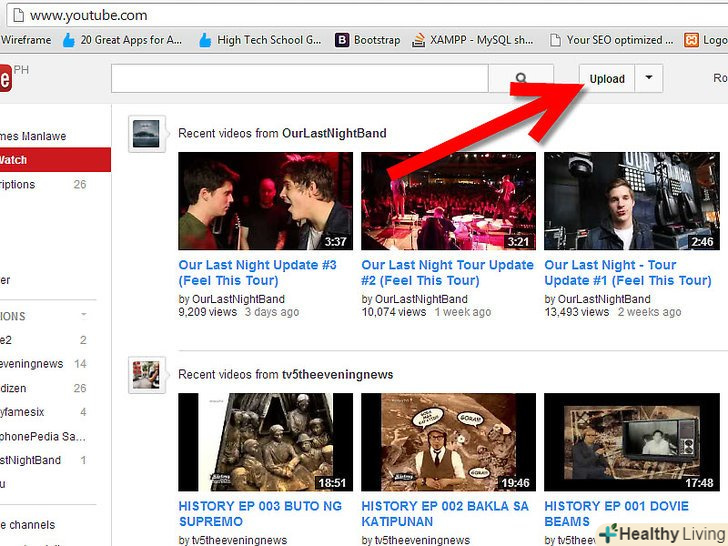Image resolution: width=728 pixels, height=546 pixels.
Task: Click tv5theeveningnews in Recent videos heading
Action: pos(338,374)
